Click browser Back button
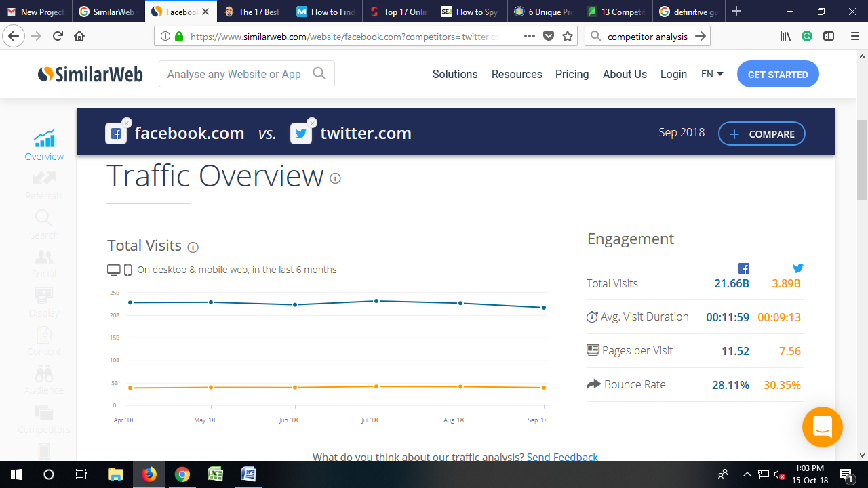868x488 pixels. [x=14, y=36]
